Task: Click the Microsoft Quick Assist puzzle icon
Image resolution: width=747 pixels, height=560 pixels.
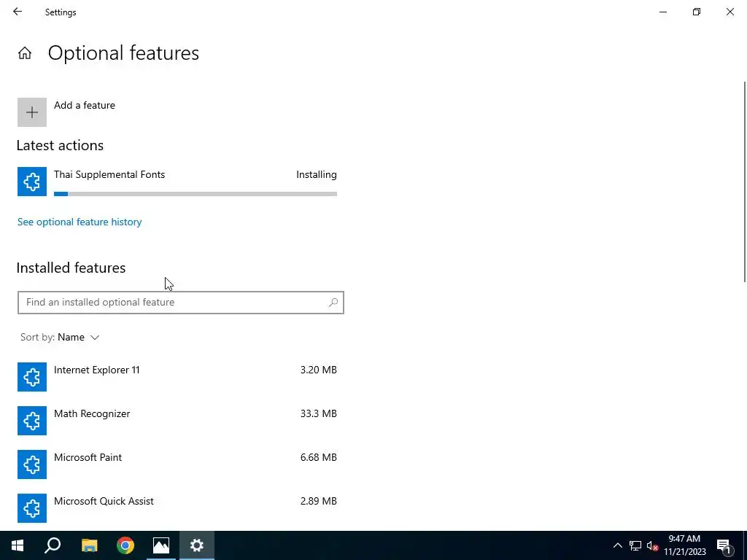Action: (x=32, y=508)
